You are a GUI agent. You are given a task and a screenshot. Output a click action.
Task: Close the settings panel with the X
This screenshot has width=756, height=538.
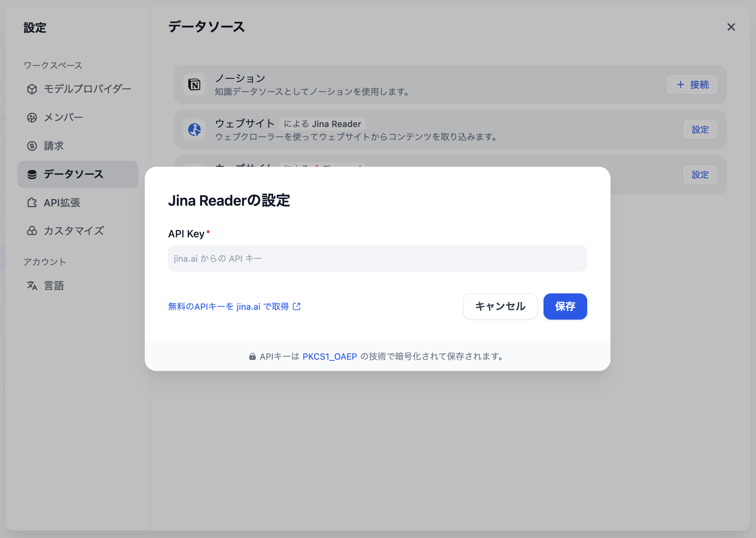pos(731,27)
